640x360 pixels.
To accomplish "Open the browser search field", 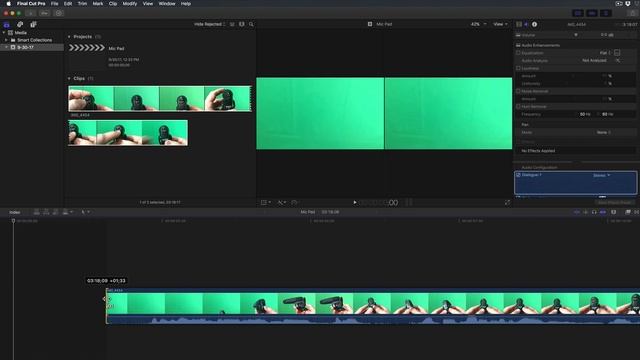I will point(251,24).
